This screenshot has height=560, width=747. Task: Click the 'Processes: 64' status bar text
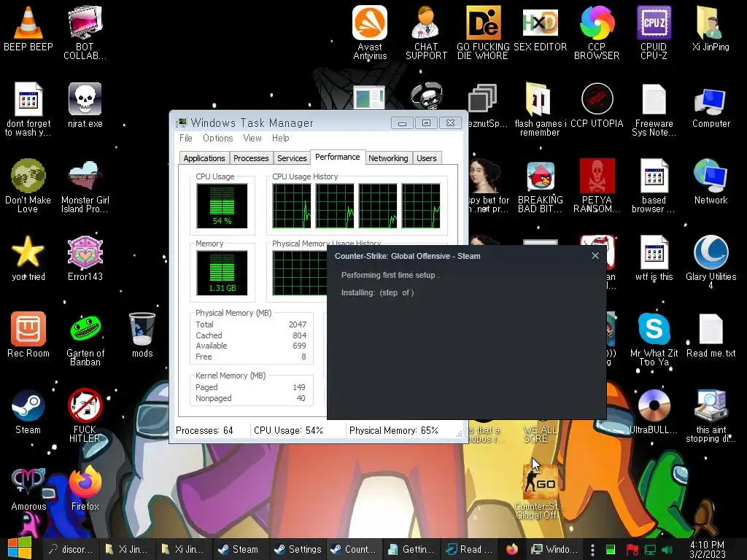tap(204, 430)
